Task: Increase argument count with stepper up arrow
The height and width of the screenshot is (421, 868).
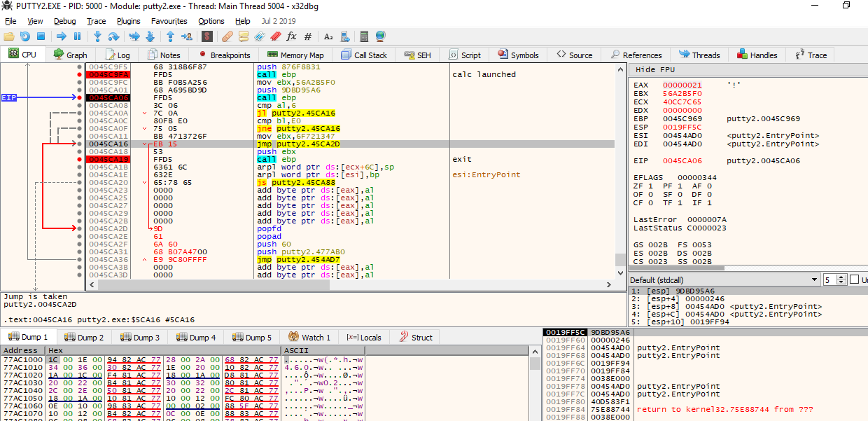Action: click(842, 277)
